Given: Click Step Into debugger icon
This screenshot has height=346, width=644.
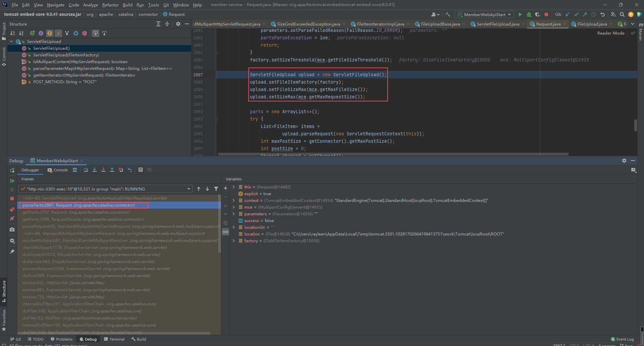Looking at the screenshot, I should click(95, 170).
